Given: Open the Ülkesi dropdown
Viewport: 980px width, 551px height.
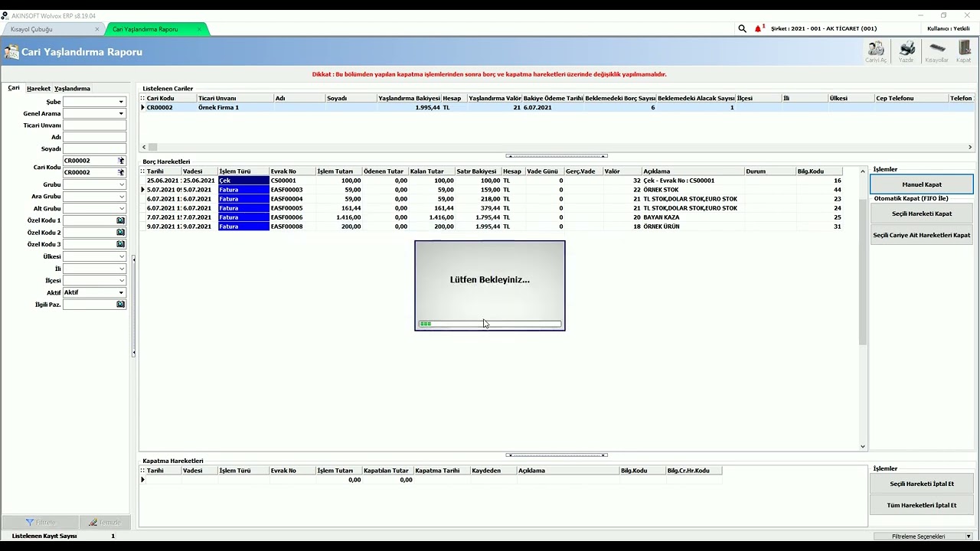Looking at the screenshot, I should [x=121, y=256].
